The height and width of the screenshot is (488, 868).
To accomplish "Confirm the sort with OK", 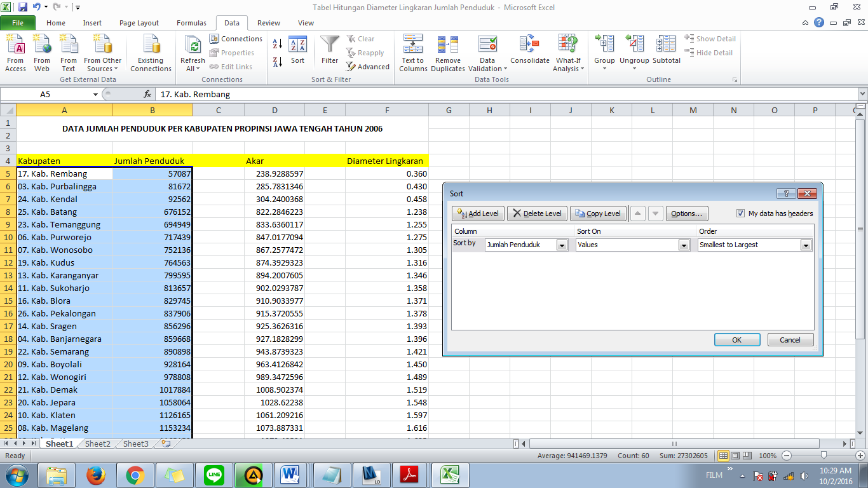I will coord(737,340).
